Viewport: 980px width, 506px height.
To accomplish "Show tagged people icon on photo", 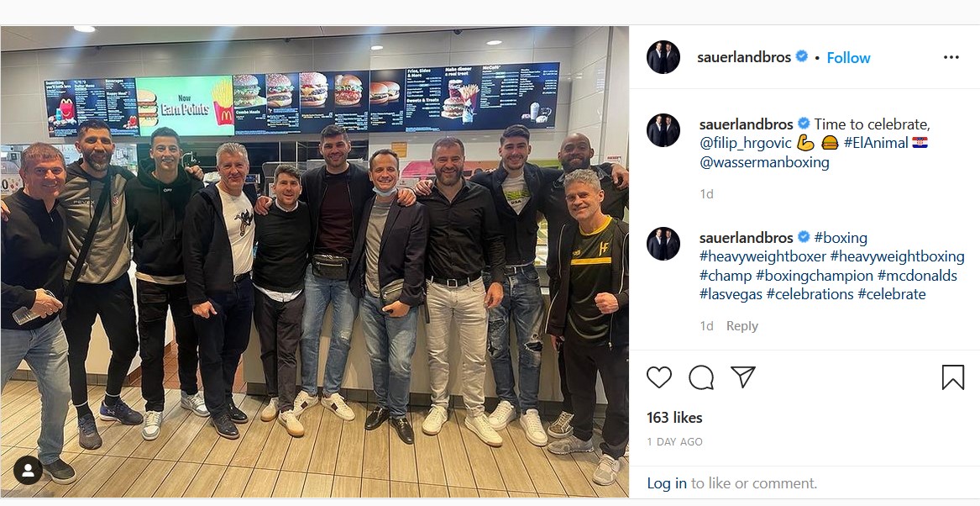I will click(x=28, y=471).
